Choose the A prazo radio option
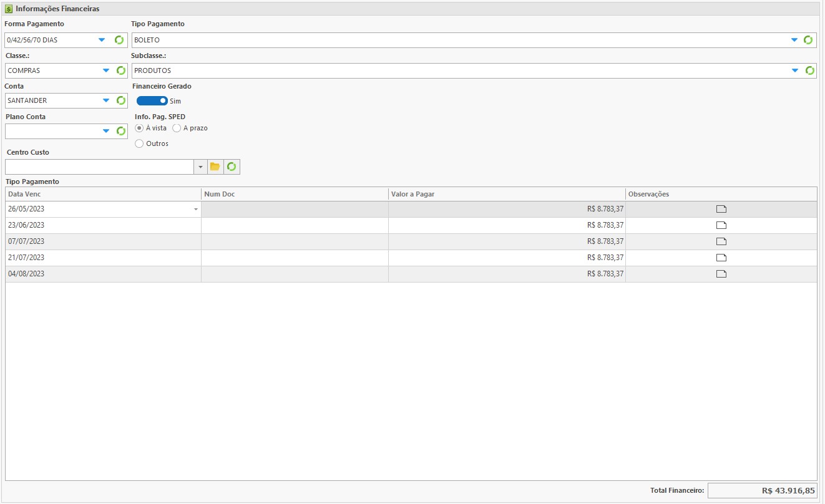Image resolution: width=825 pixels, height=504 pixels. click(177, 128)
